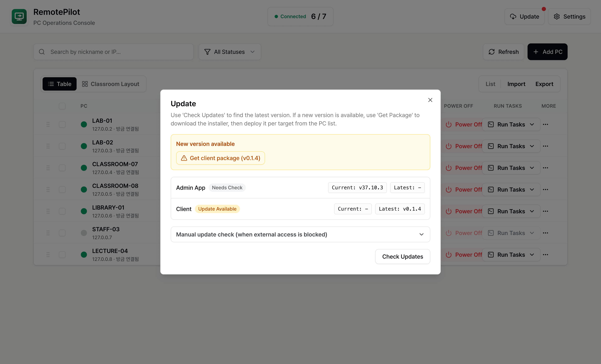The height and width of the screenshot is (364, 601).
Task: Select the Export option
Action: click(x=544, y=84)
